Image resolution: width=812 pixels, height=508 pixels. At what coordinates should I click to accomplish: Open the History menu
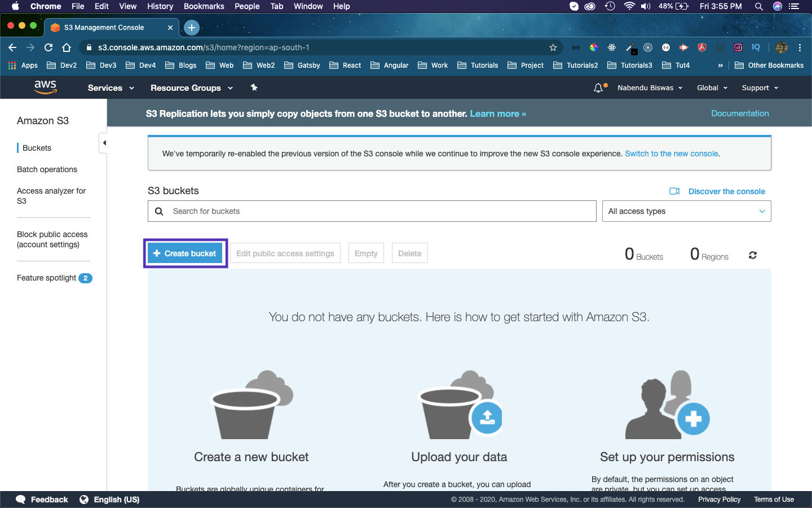[160, 6]
